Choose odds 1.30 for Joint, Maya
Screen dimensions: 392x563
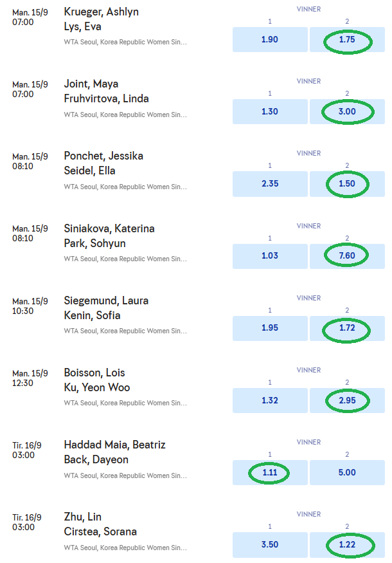(x=269, y=111)
